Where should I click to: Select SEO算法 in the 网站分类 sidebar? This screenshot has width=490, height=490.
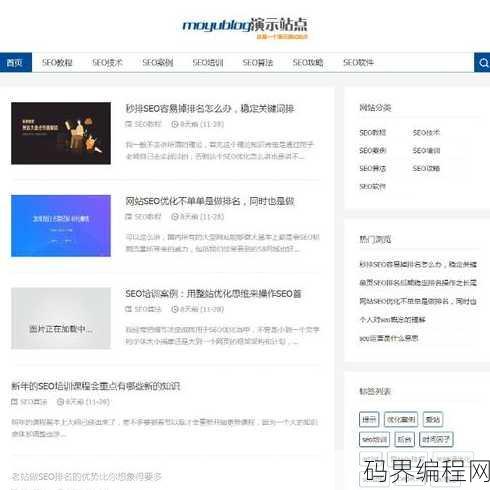[373, 169]
